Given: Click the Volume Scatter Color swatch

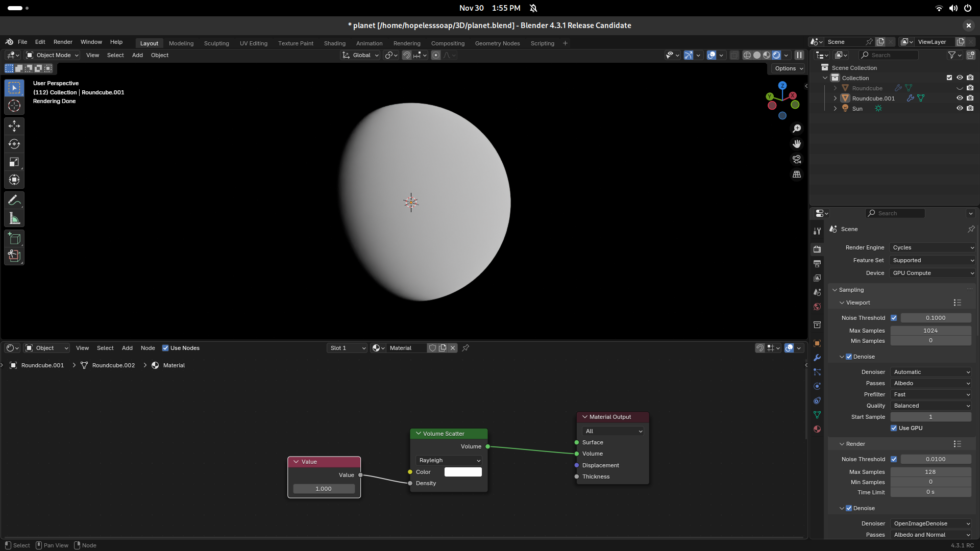Looking at the screenshot, I should point(463,472).
